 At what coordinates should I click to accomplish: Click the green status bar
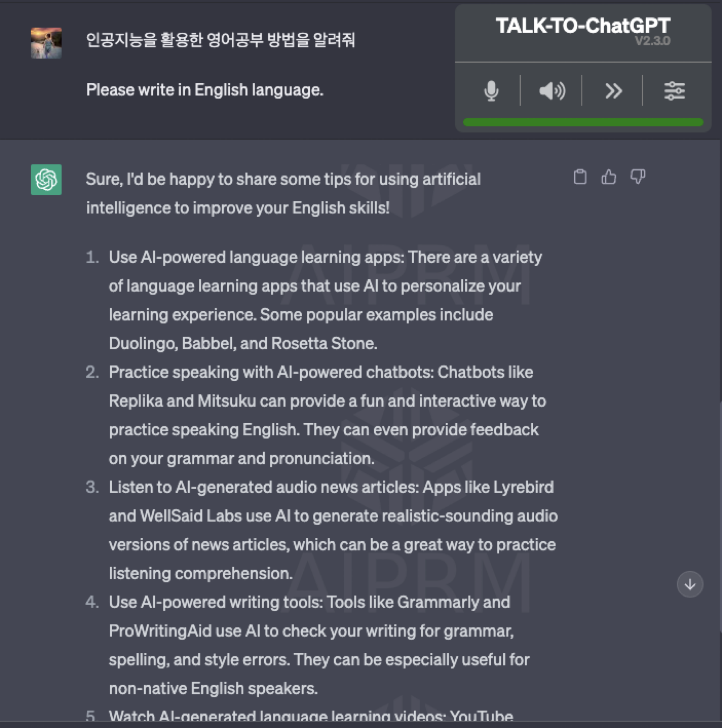[583, 122]
